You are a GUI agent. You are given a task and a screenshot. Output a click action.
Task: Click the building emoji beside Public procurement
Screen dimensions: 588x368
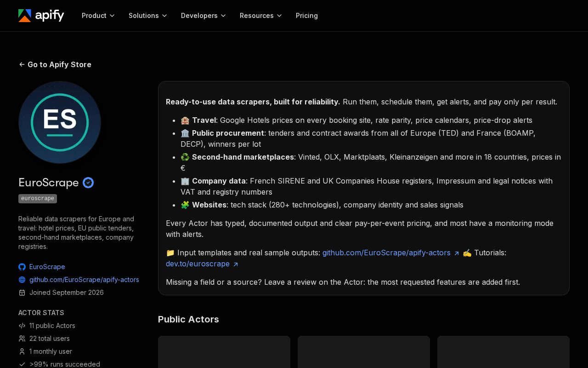click(x=185, y=133)
